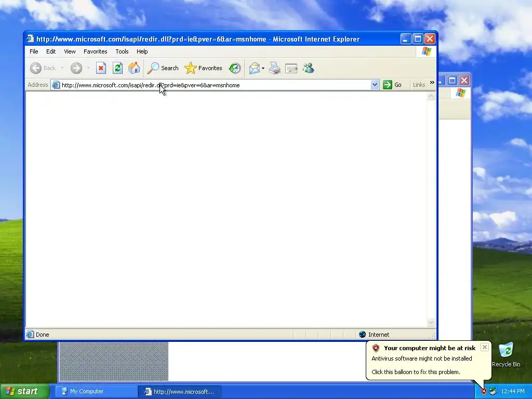The height and width of the screenshot is (399, 532).
Task: Close the security warning balloon
Action: click(x=485, y=347)
